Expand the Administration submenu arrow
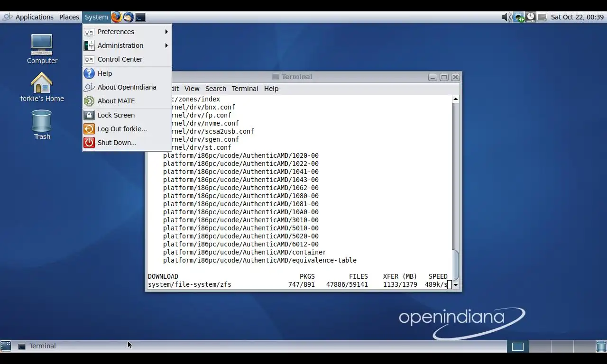The image size is (607, 364). [166, 45]
